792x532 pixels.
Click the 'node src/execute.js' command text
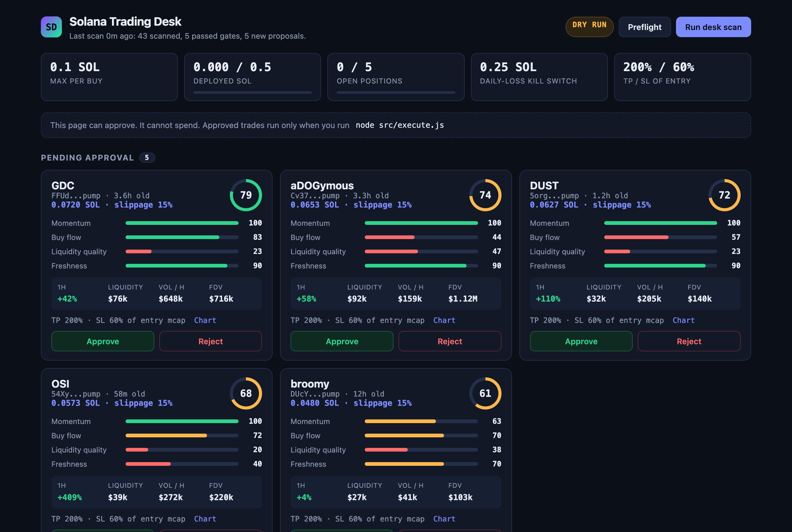(x=400, y=125)
